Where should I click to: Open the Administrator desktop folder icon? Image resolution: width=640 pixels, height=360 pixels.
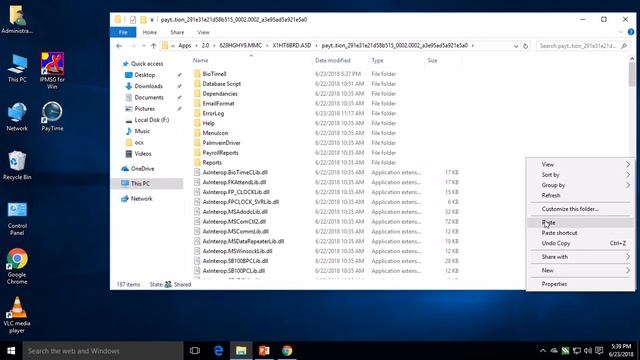point(17,19)
